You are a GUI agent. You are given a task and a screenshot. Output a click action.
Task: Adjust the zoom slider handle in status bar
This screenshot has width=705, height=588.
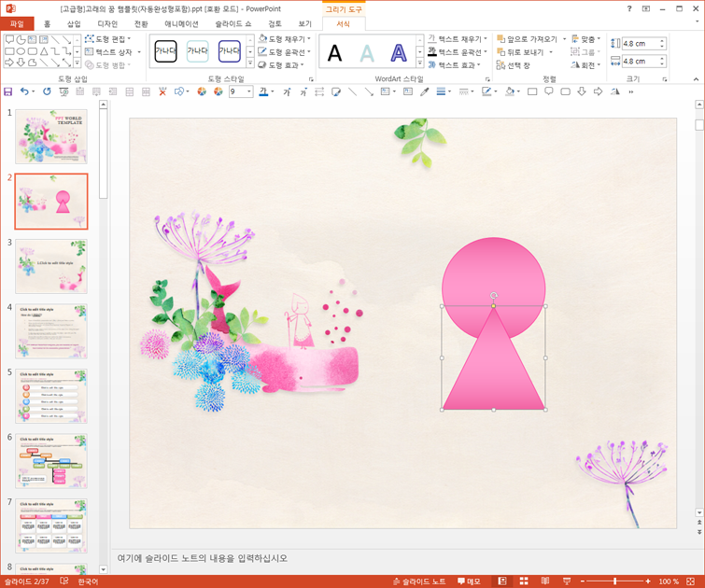coord(614,581)
